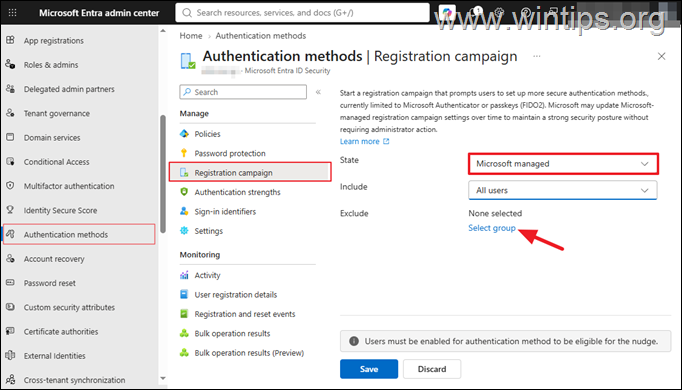Click the Authentication strengths shield icon
The image size is (682, 390).
[x=184, y=192]
